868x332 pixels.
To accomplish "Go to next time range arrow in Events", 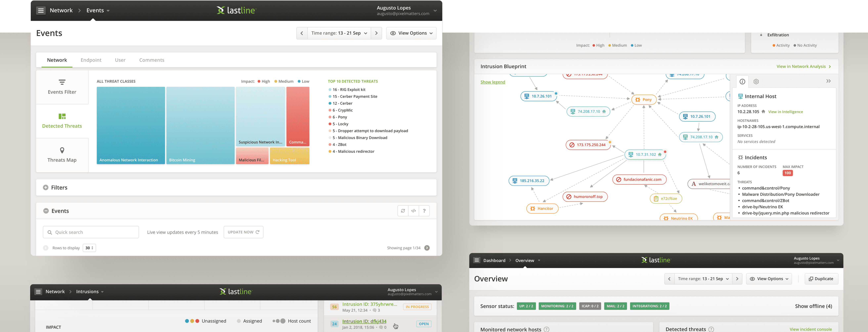I will click(x=376, y=33).
